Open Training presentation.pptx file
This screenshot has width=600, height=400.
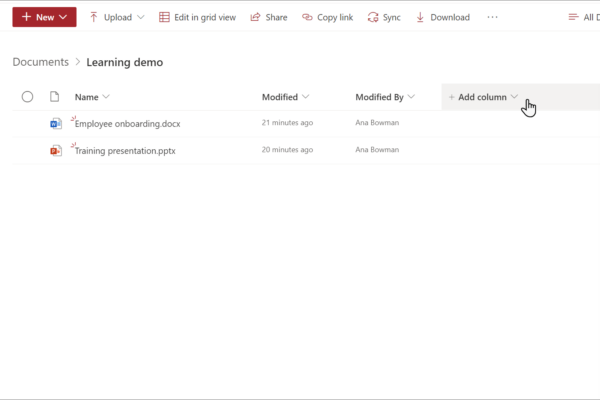coord(125,151)
